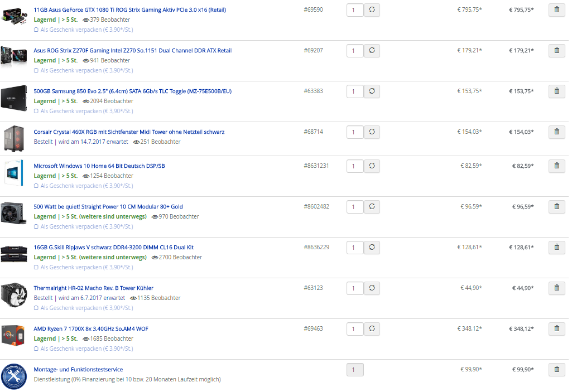572x392 pixels.
Task: Edit quantity field for Corsair Crystal 460X
Action: click(x=355, y=132)
